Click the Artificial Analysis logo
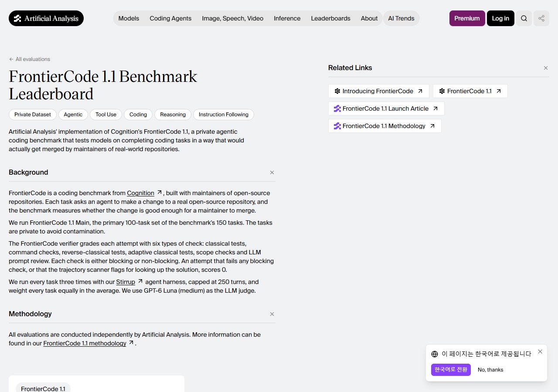Screen dimensions: 558x392 (46, 18)
